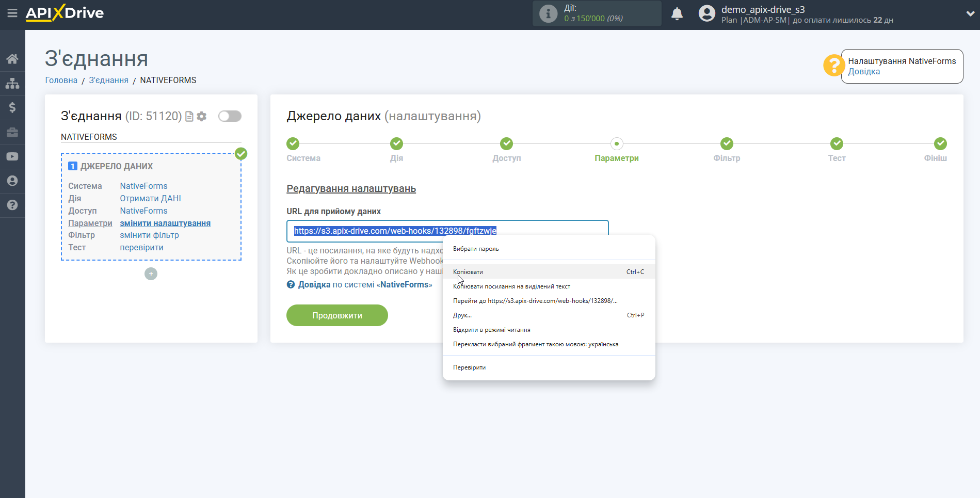This screenshot has height=498, width=980.
Task: Click the 'ДЖЕРЕЛО ДАНИХ' block header
Action: tap(117, 166)
